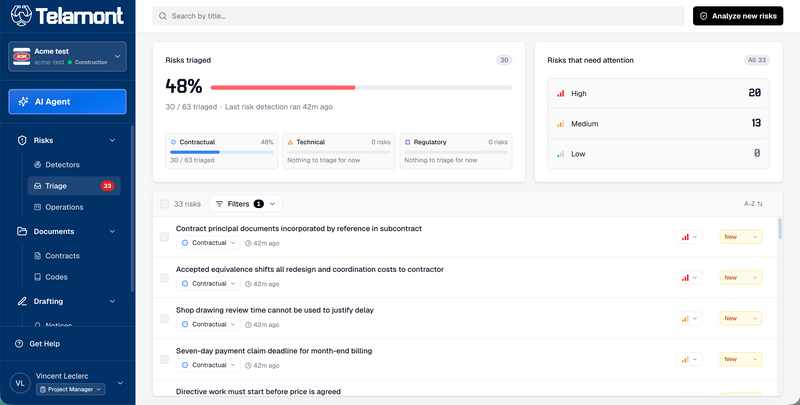Screen dimensions: 800x405
Task: Open risk 'Directive work must start before price is agreed'
Action: [258, 392]
